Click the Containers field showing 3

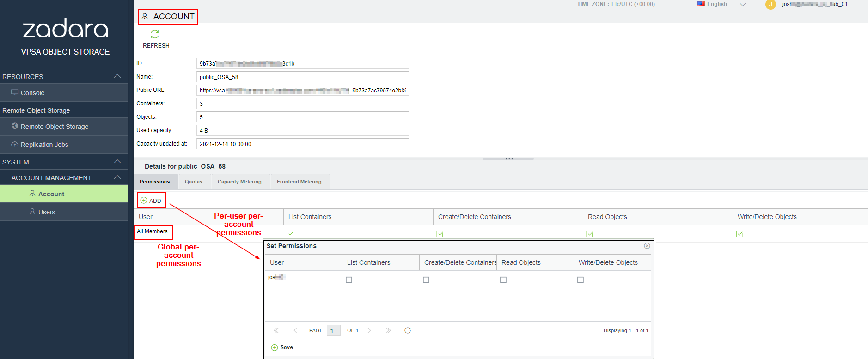click(x=303, y=103)
